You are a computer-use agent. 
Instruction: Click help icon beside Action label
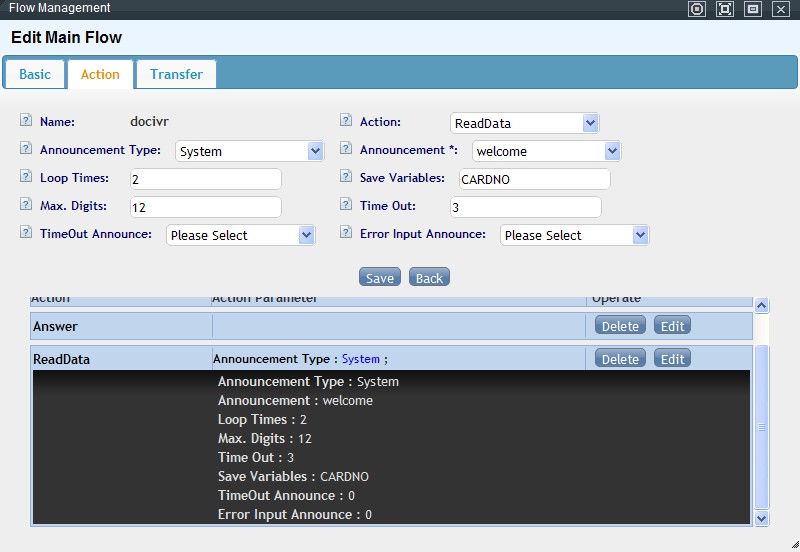(x=346, y=121)
